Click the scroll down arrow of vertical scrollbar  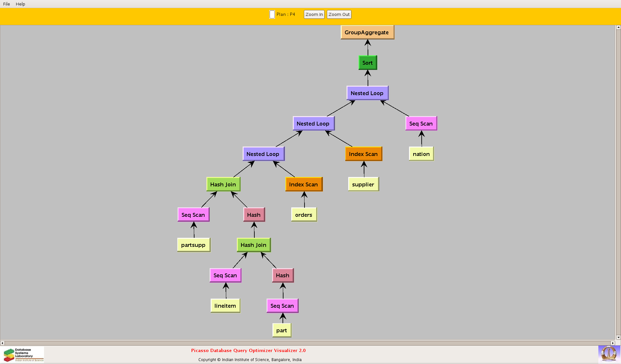(x=618, y=337)
